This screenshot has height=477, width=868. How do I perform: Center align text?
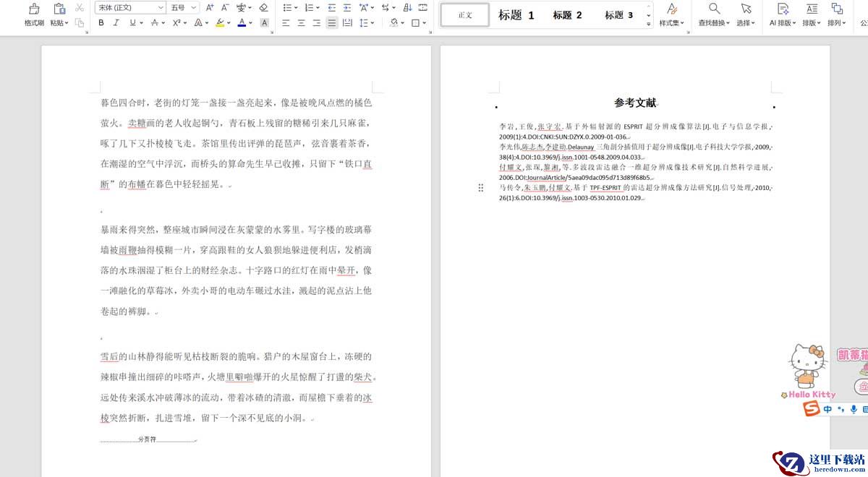[301, 22]
